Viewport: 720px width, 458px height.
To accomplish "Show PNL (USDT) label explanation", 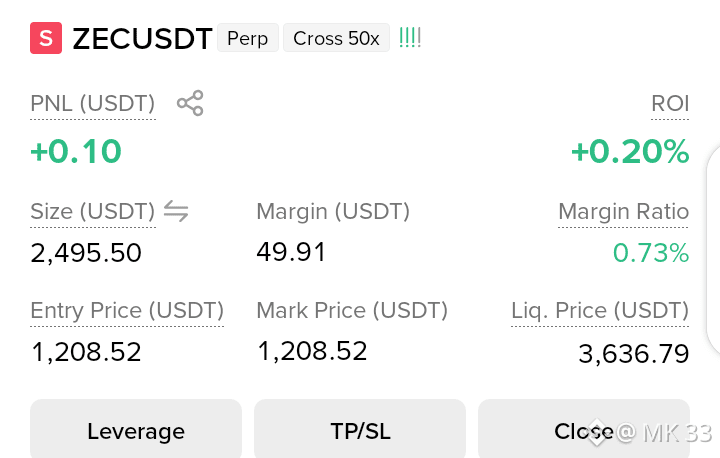I will 93,104.
